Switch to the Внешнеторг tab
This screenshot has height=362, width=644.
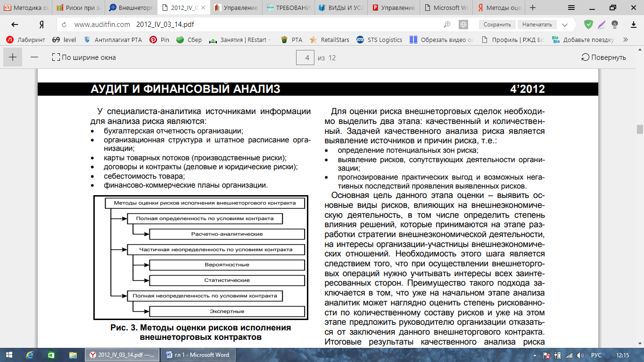[x=131, y=8]
